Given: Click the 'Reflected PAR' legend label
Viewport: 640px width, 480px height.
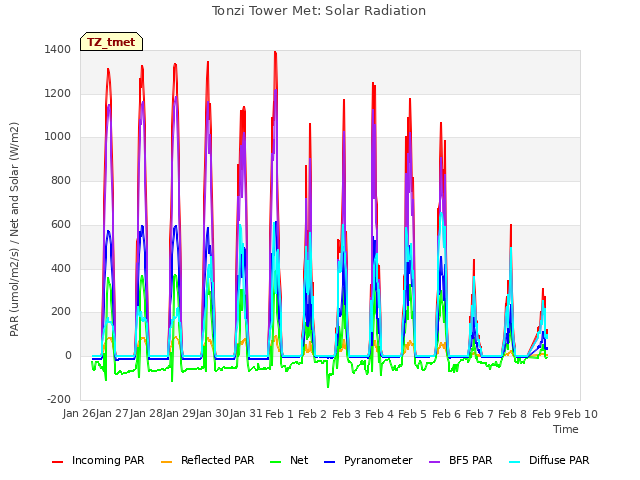Looking at the screenshot, I should tap(218, 460).
